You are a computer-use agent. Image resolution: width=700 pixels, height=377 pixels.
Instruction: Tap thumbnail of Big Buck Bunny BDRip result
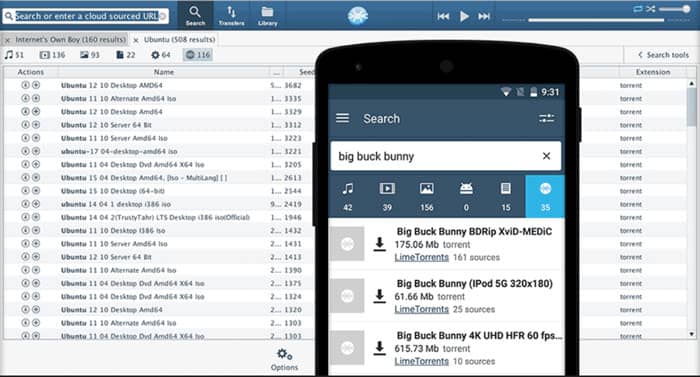click(x=347, y=244)
